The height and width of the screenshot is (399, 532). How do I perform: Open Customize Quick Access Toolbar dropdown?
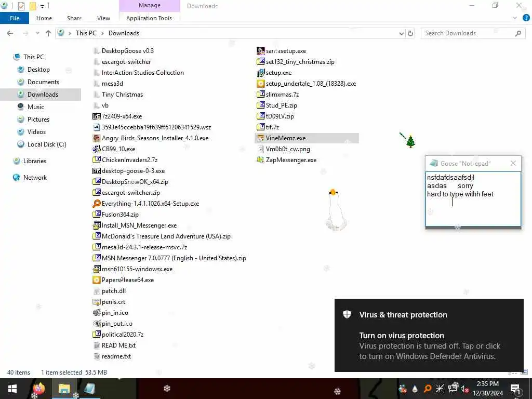coord(43,6)
